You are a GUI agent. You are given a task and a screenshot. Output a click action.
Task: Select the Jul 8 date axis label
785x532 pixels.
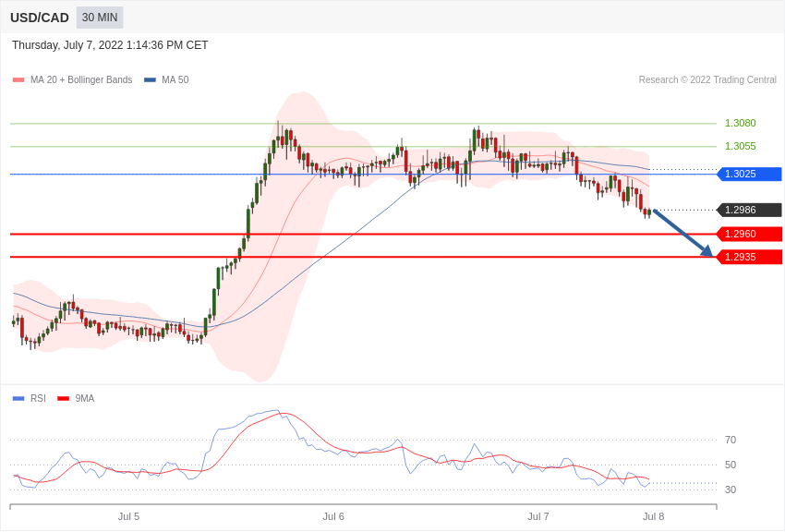pos(653,516)
